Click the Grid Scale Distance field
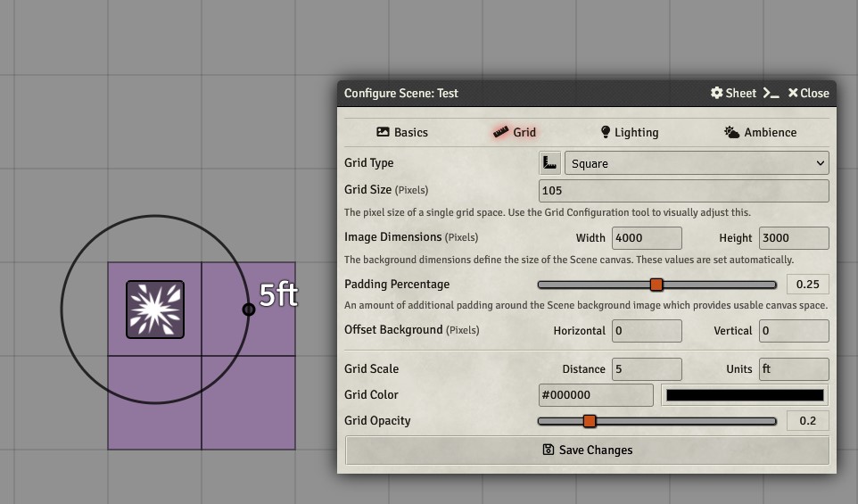The width and height of the screenshot is (858, 504). pos(647,369)
